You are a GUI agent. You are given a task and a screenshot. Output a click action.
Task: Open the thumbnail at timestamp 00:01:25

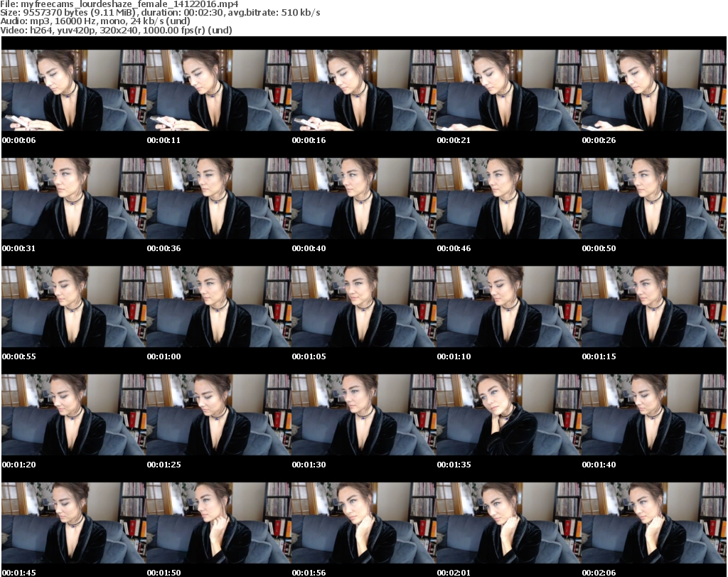coord(219,415)
